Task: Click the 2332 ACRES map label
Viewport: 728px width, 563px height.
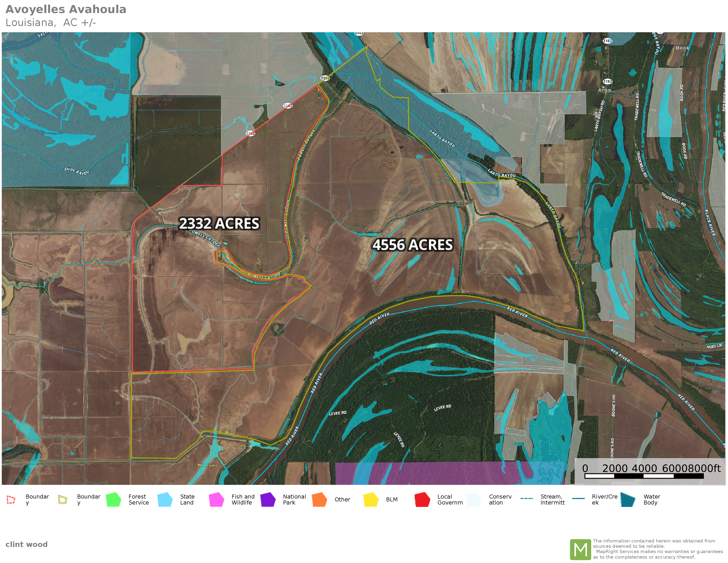Action: (219, 223)
